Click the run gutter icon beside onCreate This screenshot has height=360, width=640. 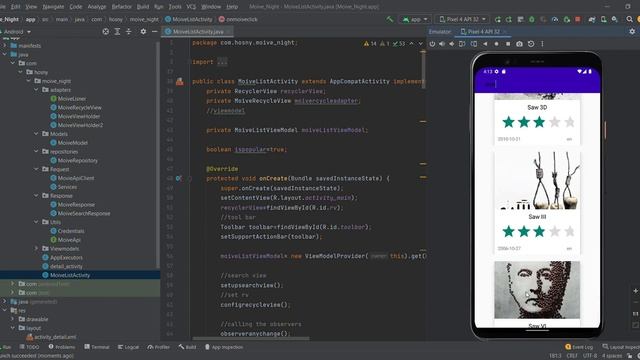(x=178, y=178)
